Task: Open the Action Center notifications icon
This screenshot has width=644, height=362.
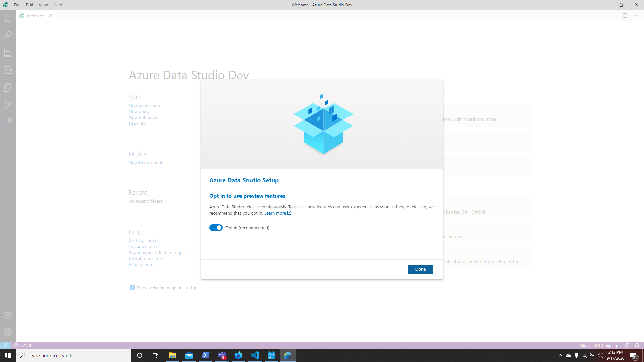Action: 634,355
